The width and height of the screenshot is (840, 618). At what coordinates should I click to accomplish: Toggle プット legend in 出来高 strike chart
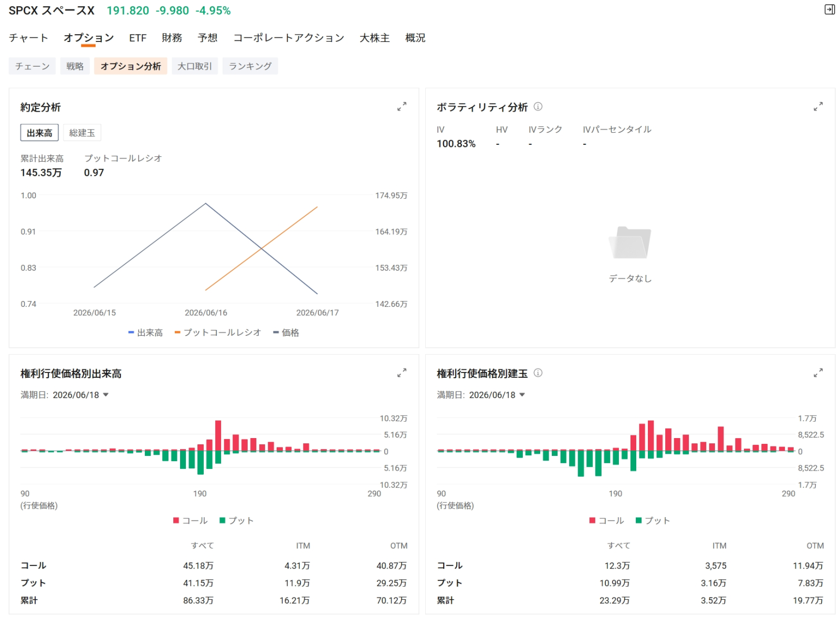click(237, 520)
